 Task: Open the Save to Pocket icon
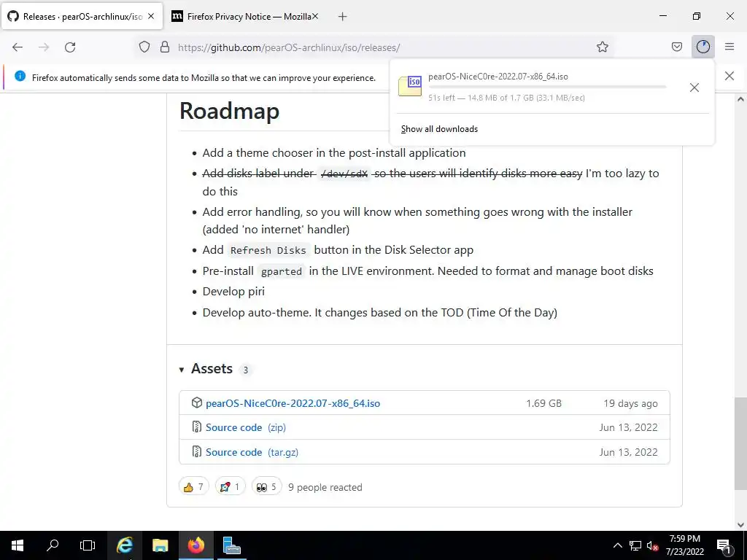(x=676, y=47)
